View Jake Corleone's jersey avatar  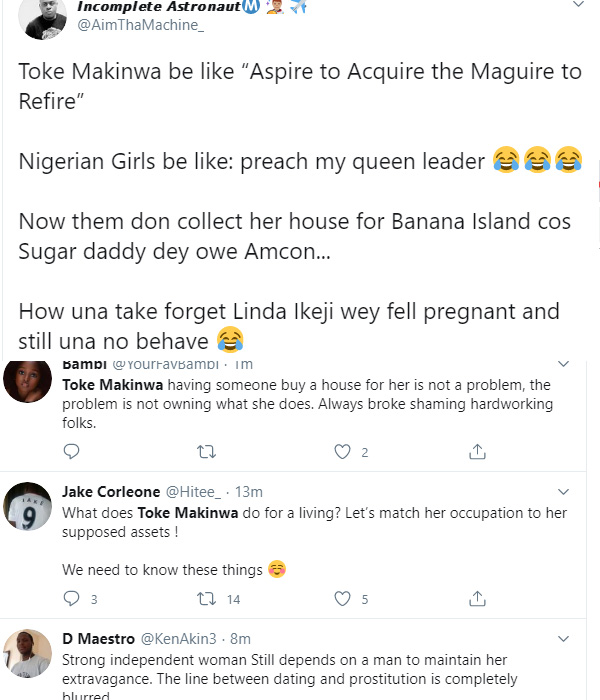[x=28, y=506]
